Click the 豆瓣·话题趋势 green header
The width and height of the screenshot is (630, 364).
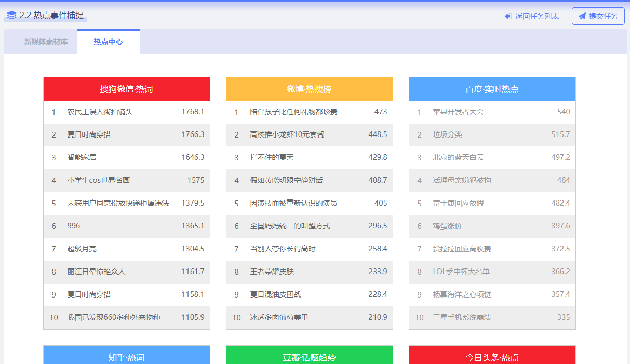pyautogui.click(x=310, y=355)
